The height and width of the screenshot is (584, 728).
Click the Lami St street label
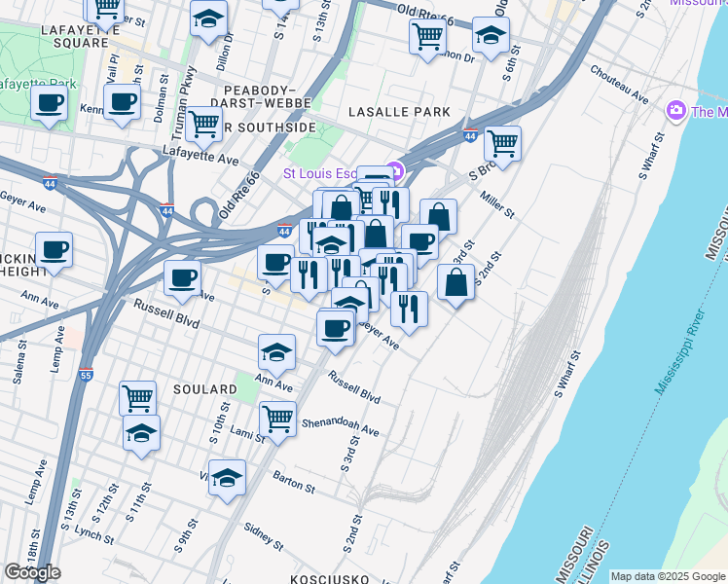(247, 433)
